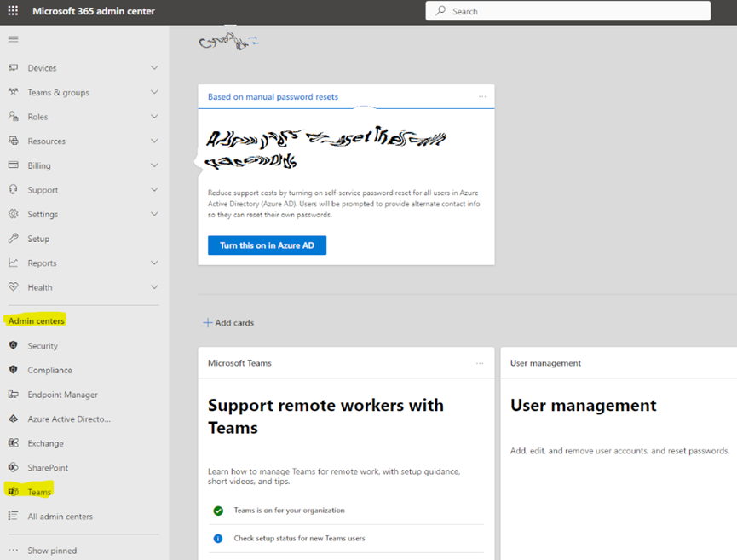Expand the Billing navigation chevron
This screenshot has height=560, width=737.
coord(154,165)
